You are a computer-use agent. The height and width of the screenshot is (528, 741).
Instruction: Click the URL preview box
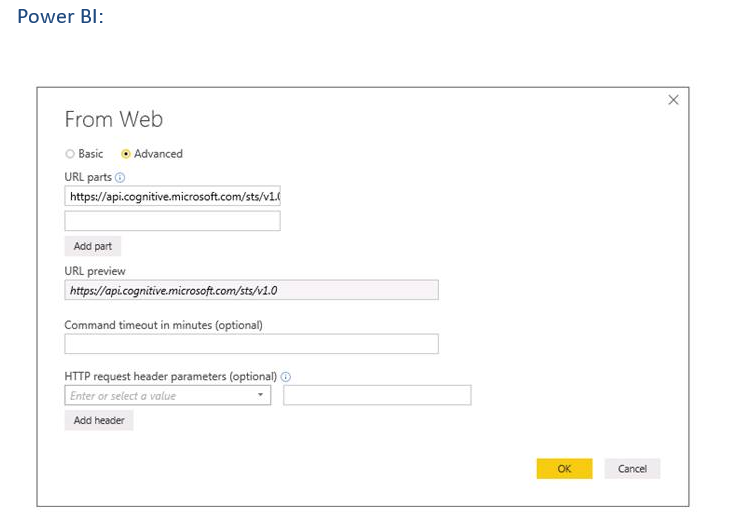pyautogui.click(x=251, y=290)
